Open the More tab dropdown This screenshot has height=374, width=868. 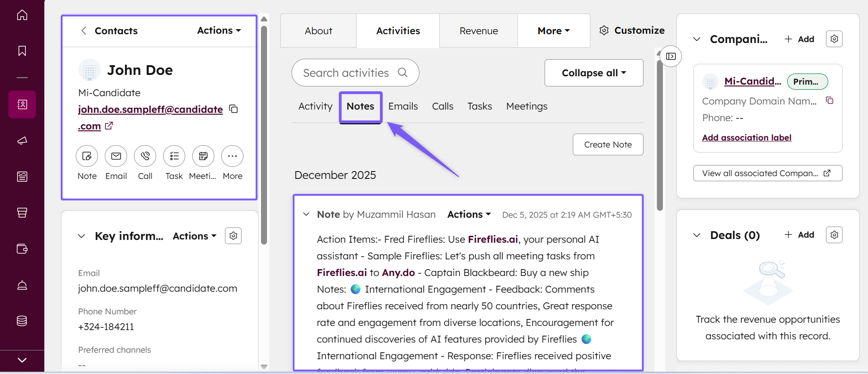pos(553,31)
